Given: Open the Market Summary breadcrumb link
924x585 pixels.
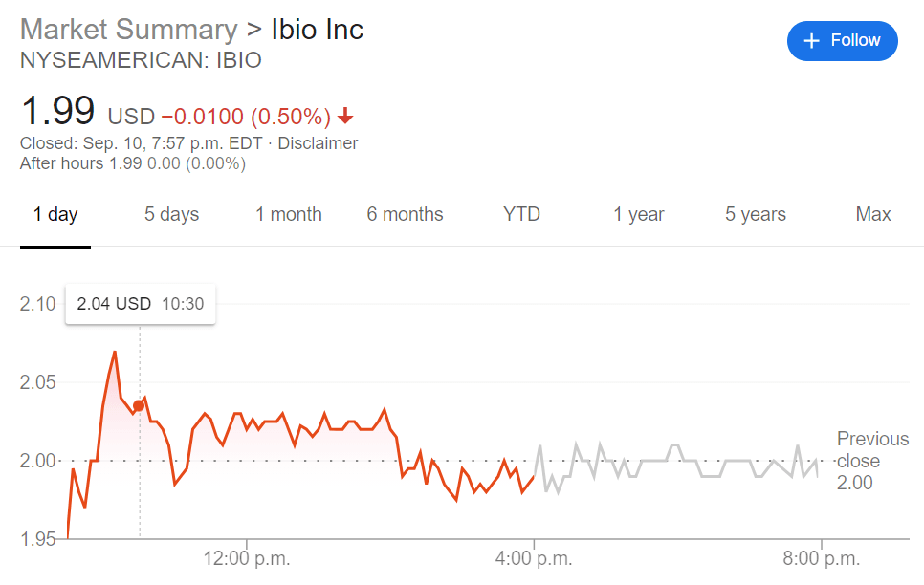Looking at the screenshot, I should point(128,30).
